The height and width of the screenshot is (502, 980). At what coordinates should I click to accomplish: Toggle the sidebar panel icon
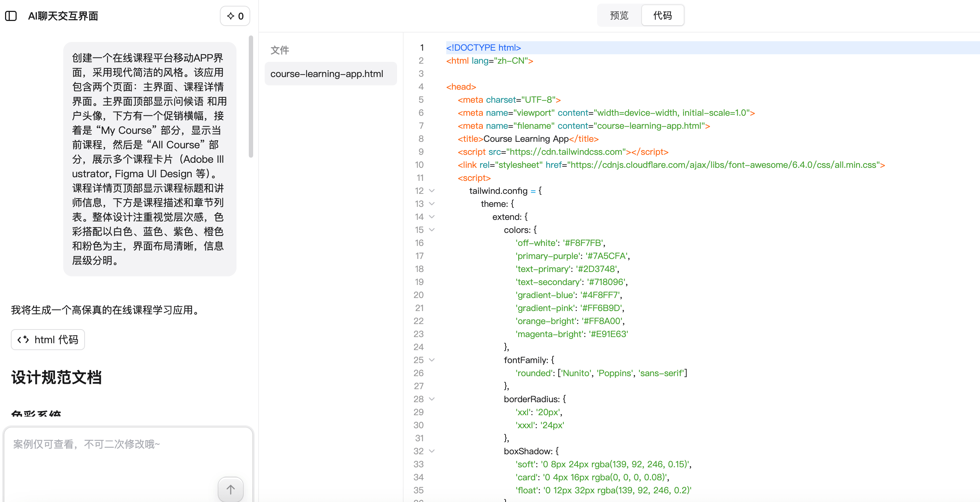point(11,16)
